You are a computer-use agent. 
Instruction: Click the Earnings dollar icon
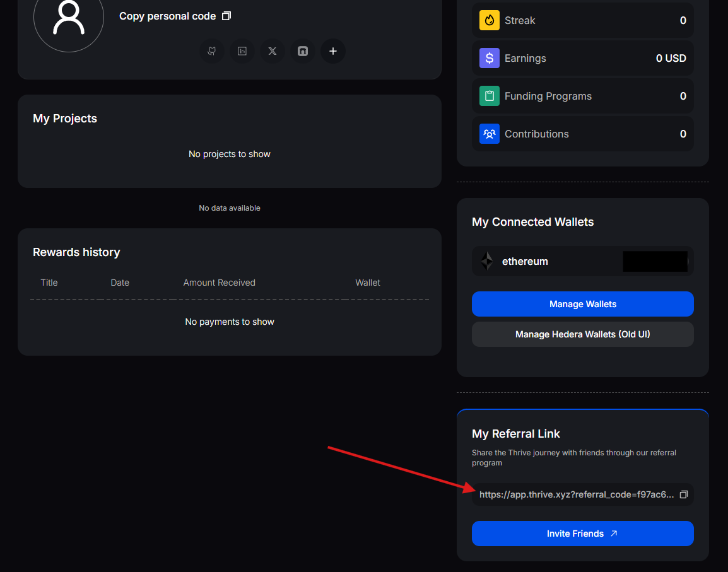489,58
